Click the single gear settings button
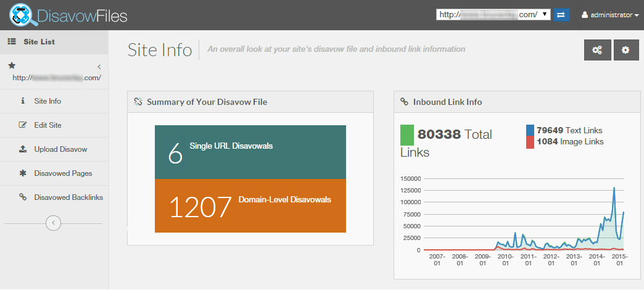 (x=625, y=50)
